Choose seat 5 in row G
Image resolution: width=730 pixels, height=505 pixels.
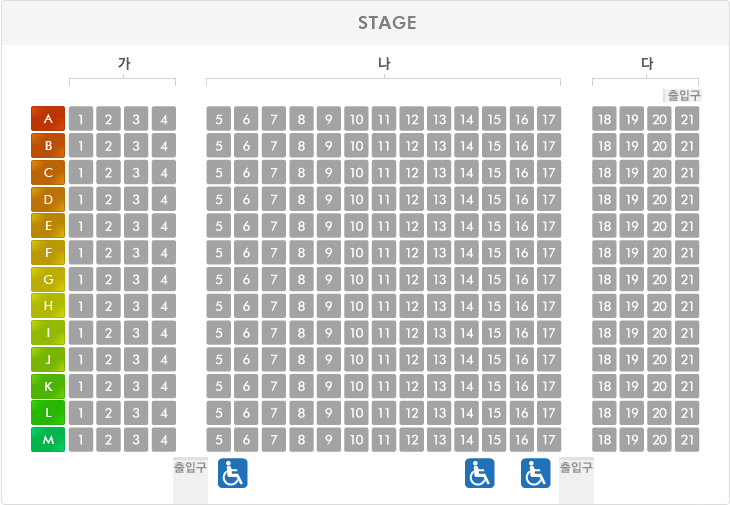tap(219, 279)
